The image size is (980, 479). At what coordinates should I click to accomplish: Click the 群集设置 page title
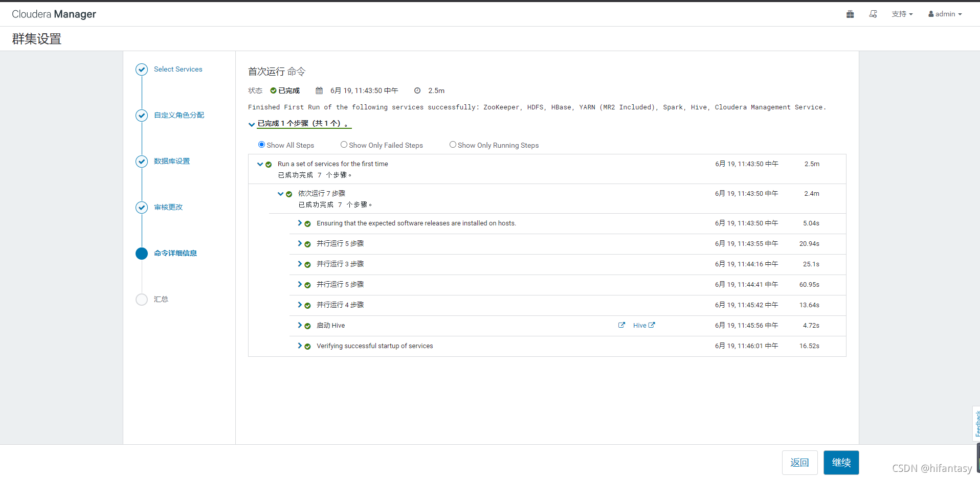pos(37,39)
